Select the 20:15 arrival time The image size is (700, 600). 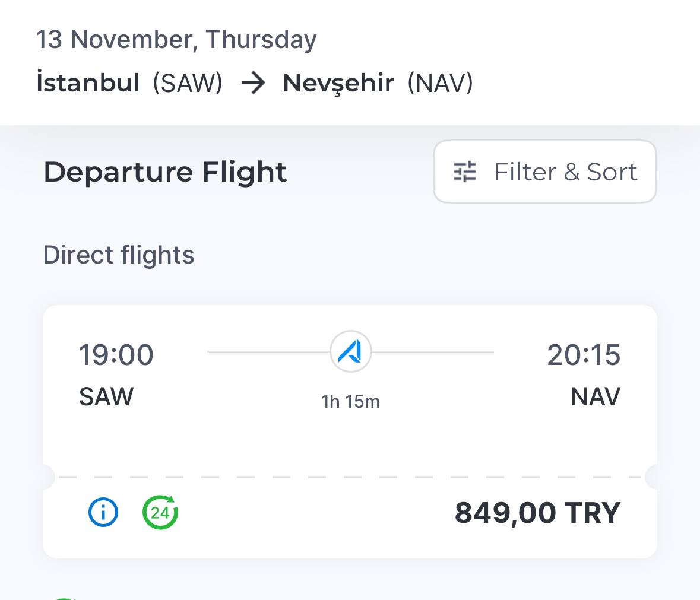coord(583,355)
